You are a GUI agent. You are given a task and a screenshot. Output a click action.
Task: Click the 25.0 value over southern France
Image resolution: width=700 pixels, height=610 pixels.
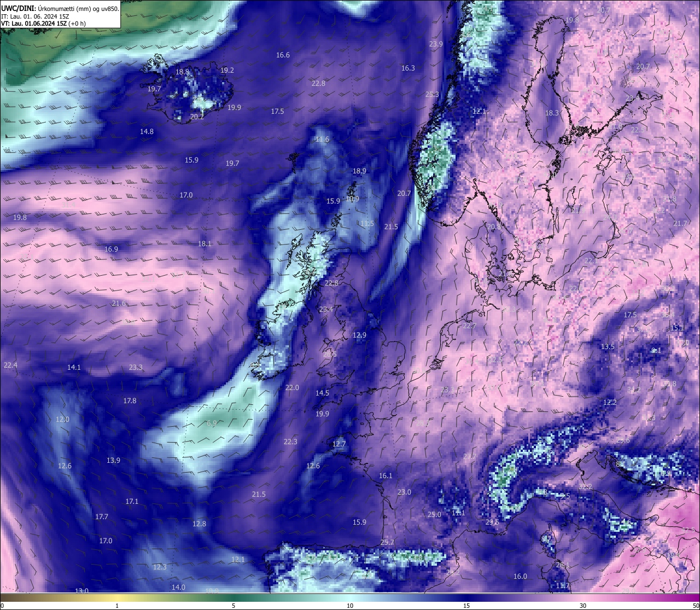[x=434, y=515]
